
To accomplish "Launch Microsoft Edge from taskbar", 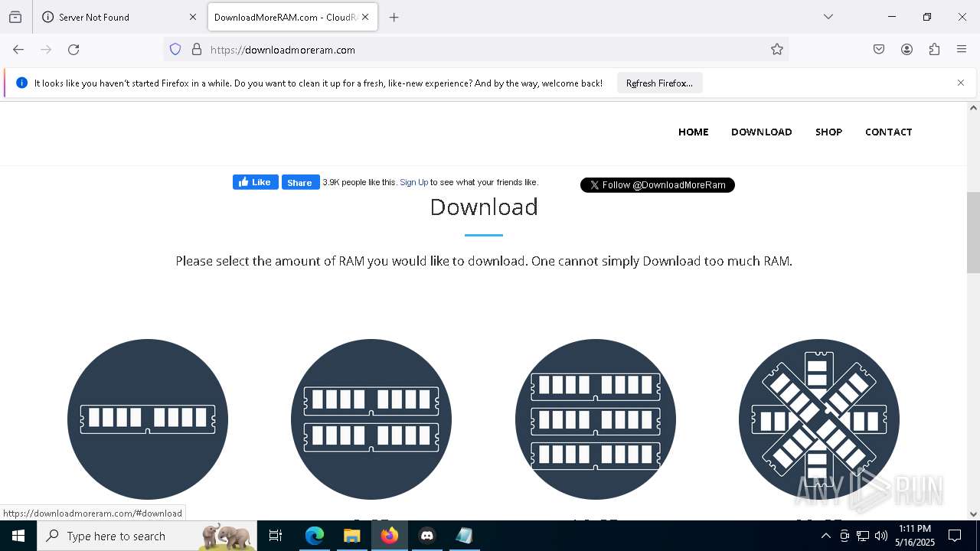I will click(315, 536).
